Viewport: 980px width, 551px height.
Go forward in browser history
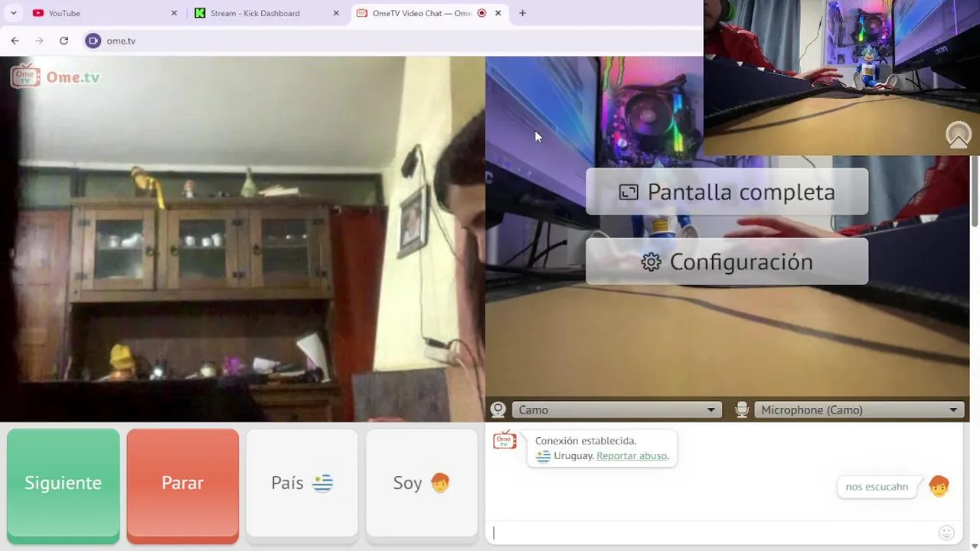tap(40, 41)
